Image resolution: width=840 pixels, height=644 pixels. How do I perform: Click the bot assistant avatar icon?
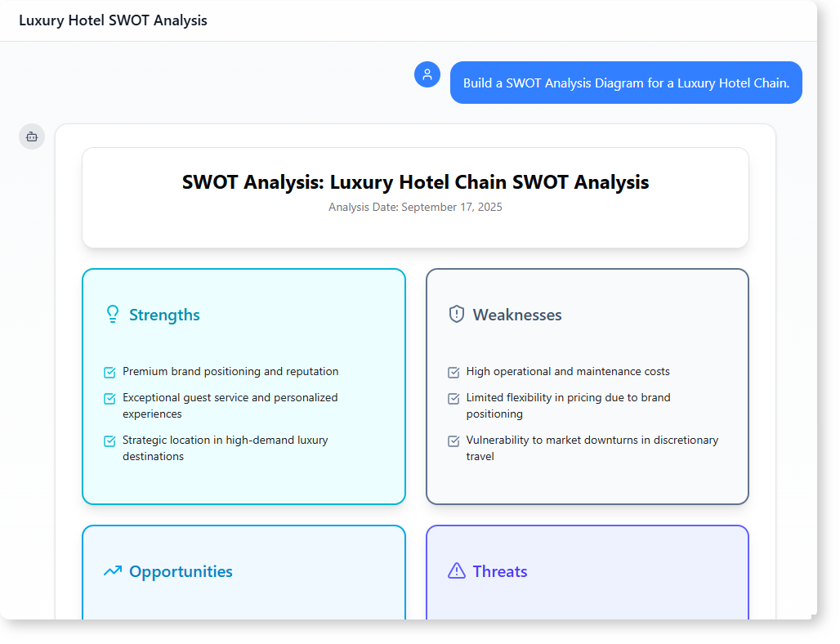[x=32, y=136]
